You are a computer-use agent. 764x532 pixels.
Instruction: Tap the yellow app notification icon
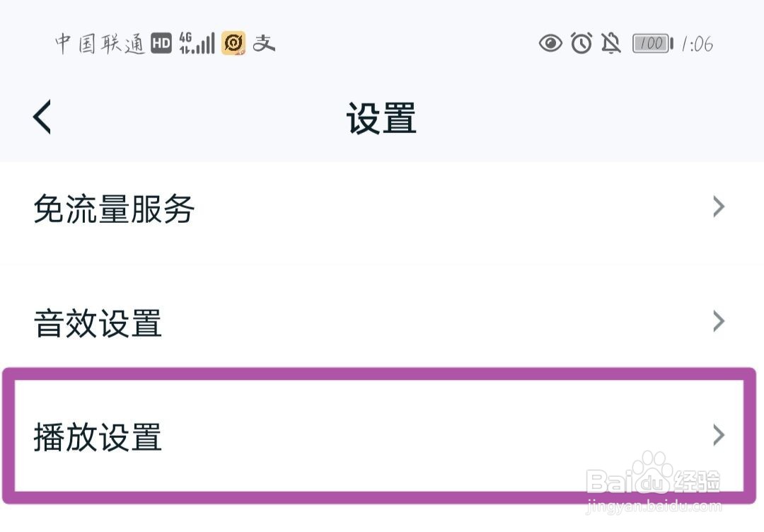pyautogui.click(x=233, y=44)
